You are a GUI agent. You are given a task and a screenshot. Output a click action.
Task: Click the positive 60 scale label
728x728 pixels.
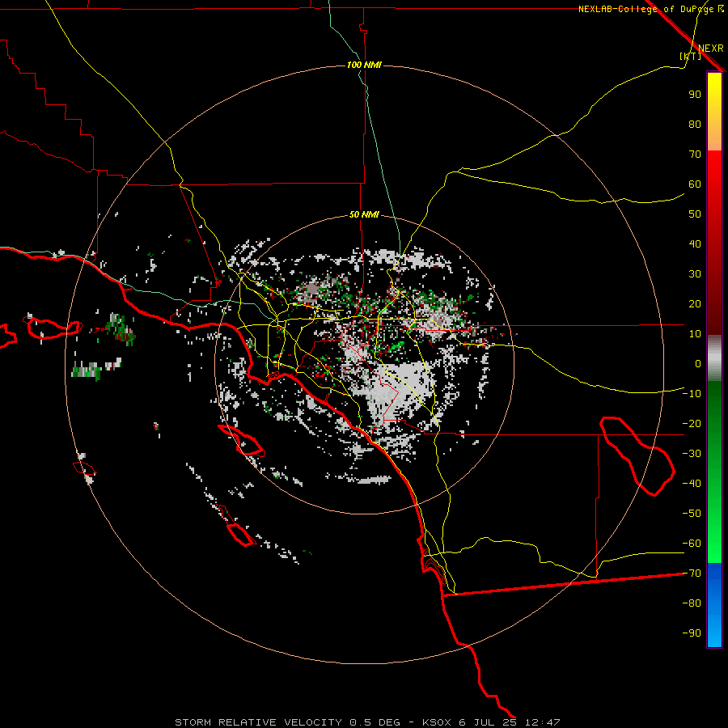coord(695,184)
